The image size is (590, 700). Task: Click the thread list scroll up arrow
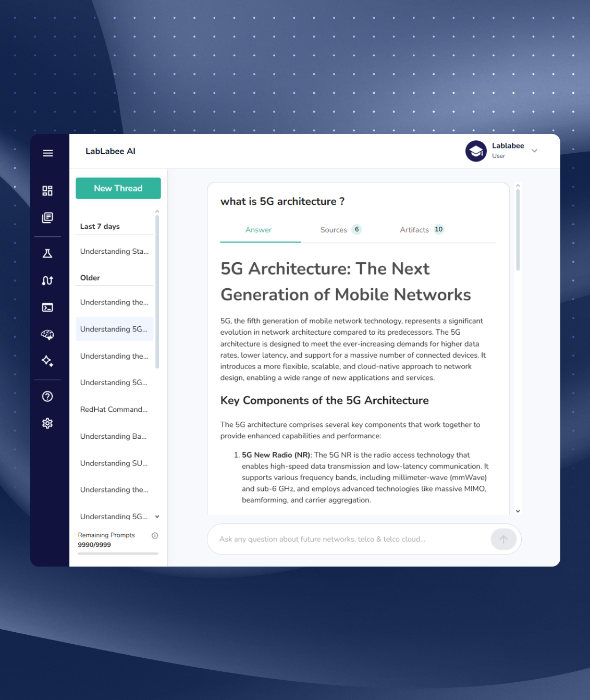point(157,212)
